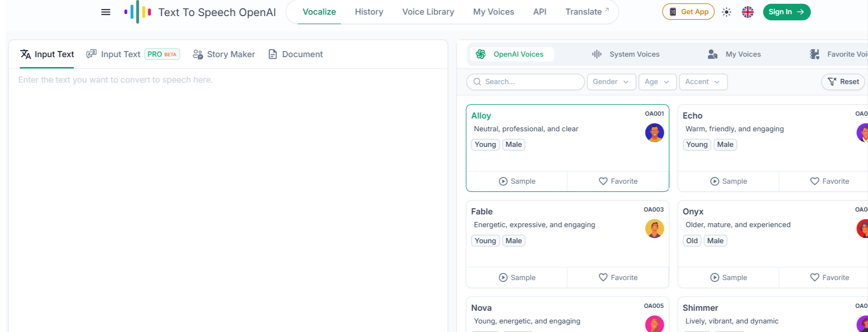Click the Fable voice avatar

654,229
